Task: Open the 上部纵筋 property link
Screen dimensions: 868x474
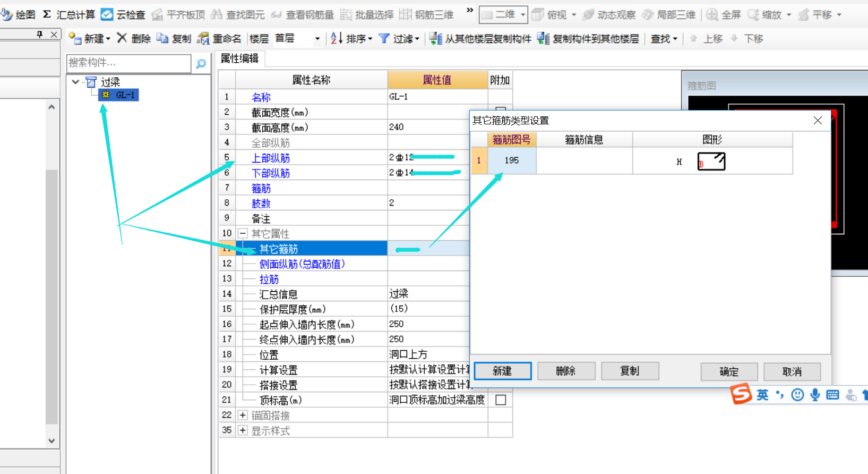Action: (270, 158)
